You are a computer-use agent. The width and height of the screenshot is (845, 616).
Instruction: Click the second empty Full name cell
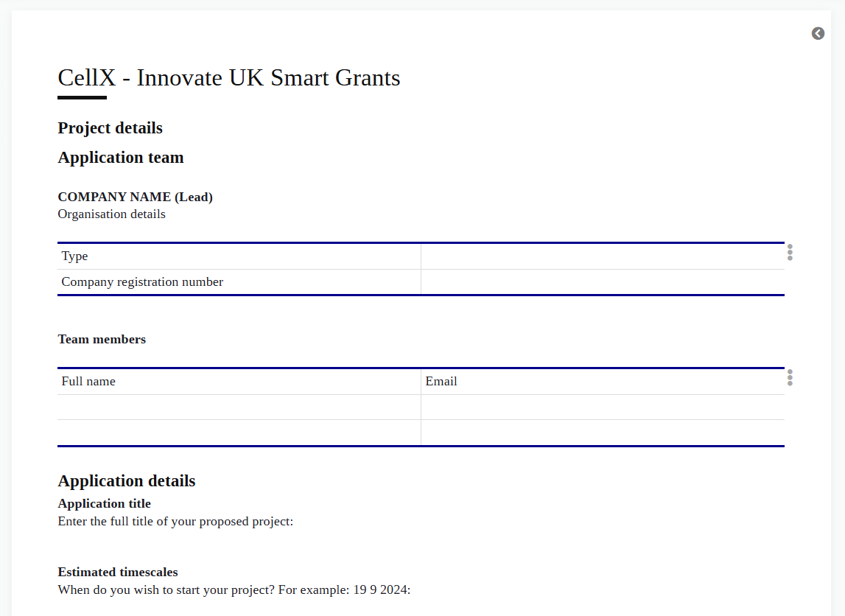point(239,433)
